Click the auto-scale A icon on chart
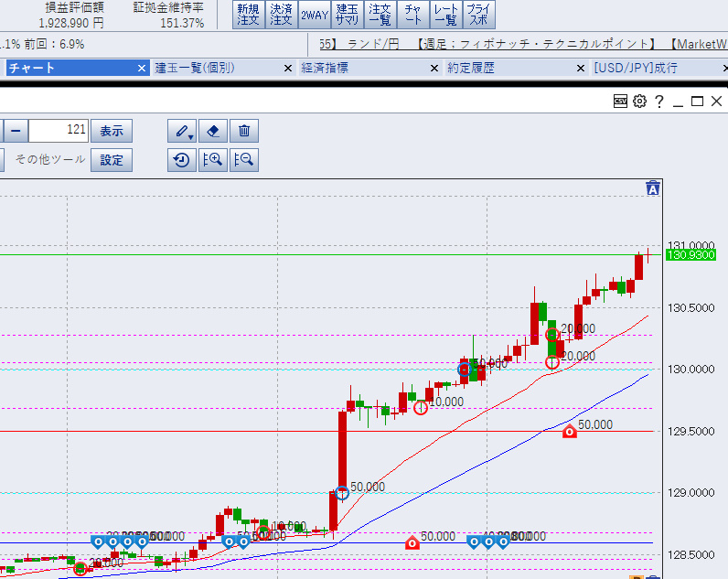This screenshot has height=579, width=728. (x=653, y=189)
